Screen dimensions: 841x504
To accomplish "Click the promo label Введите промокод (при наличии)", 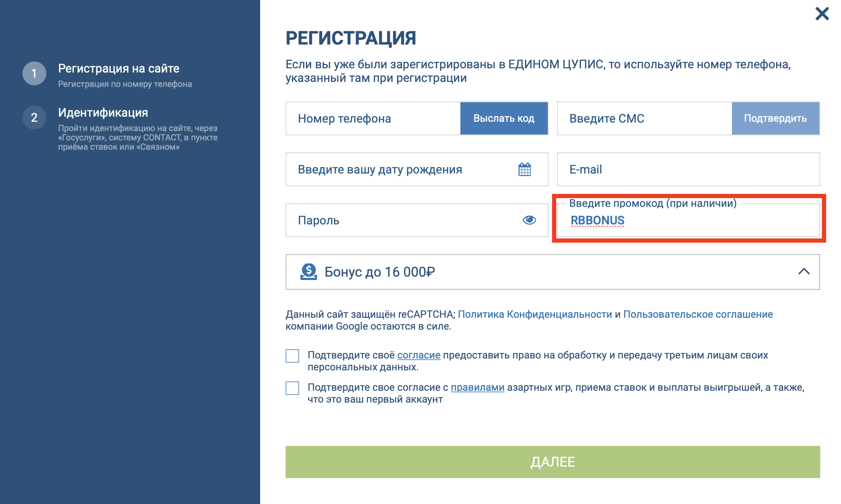I will pyautogui.click(x=653, y=203).
